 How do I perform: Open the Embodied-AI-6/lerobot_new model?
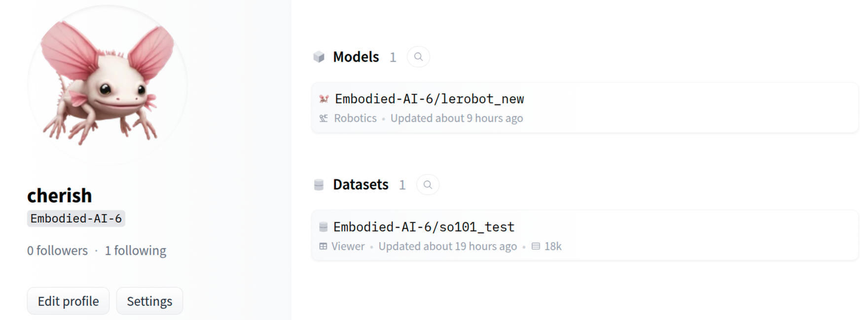coord(429,99)
